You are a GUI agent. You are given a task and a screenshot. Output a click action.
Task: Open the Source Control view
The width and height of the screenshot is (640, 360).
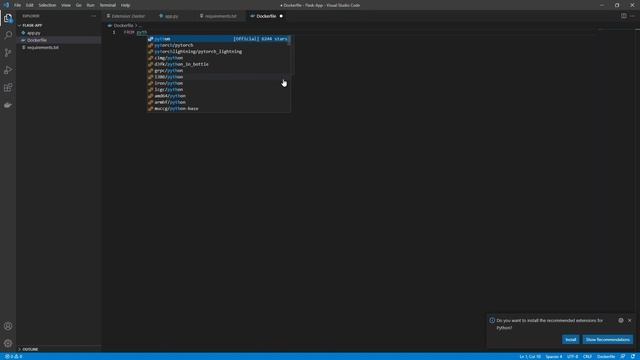click(8, 53)
